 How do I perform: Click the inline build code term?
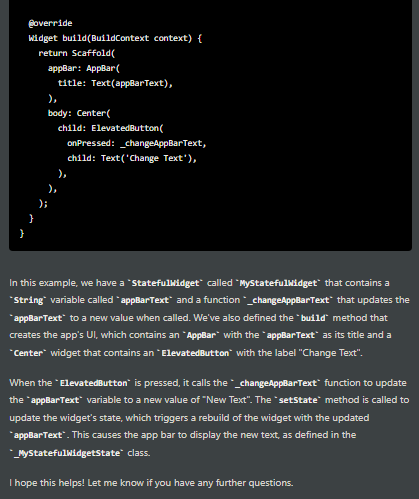tap(313, 318)
